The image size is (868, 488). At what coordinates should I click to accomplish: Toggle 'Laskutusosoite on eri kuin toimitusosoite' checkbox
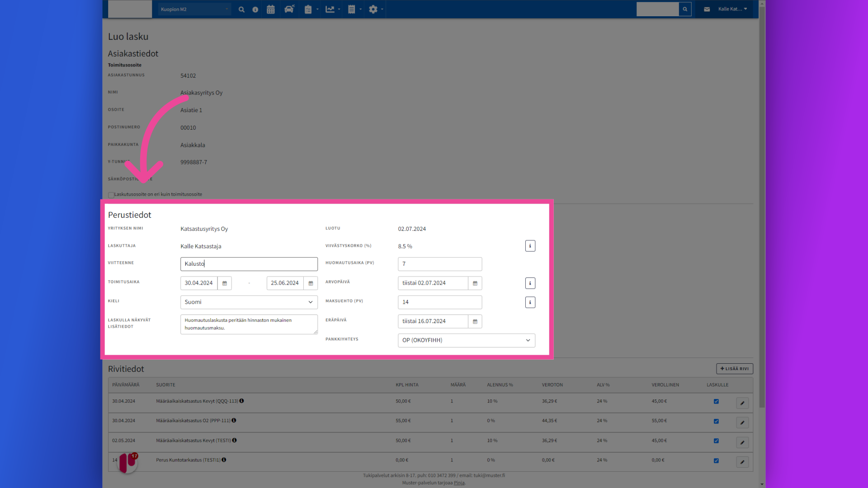tap(111, 195)
